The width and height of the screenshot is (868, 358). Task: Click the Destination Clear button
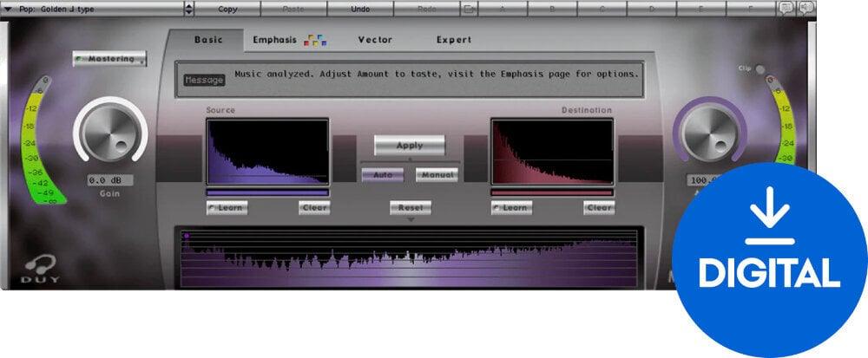tap(599, 208)
